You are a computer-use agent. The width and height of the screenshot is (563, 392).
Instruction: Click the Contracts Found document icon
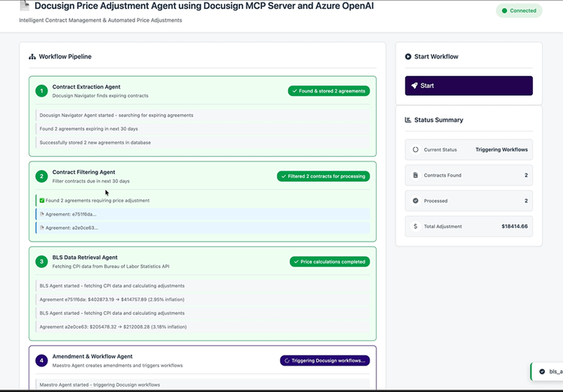(415, 175)
